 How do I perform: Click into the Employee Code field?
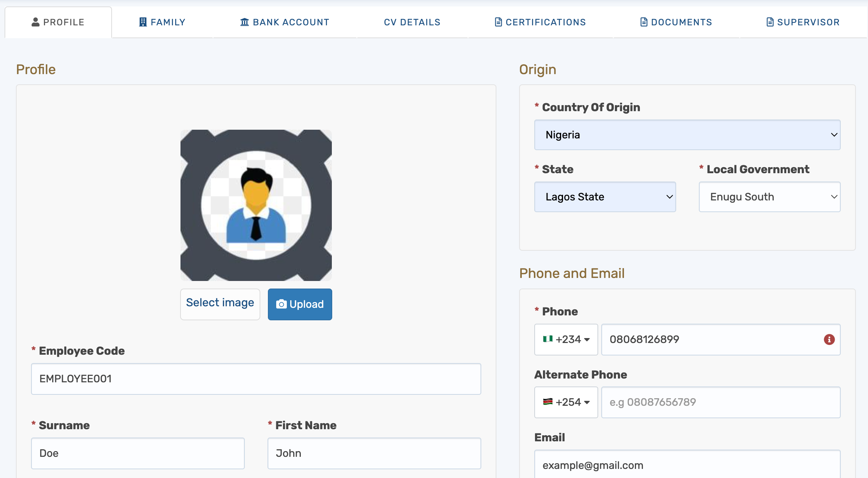point(256,379)
